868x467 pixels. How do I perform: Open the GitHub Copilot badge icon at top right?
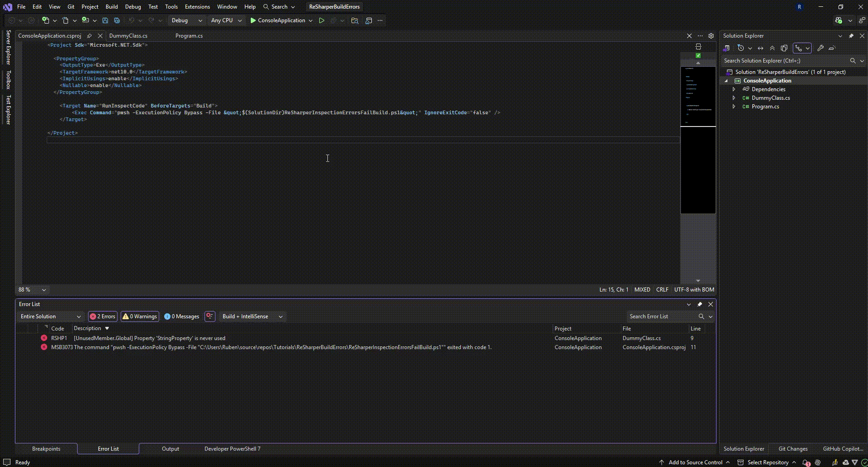coord(839,20)
